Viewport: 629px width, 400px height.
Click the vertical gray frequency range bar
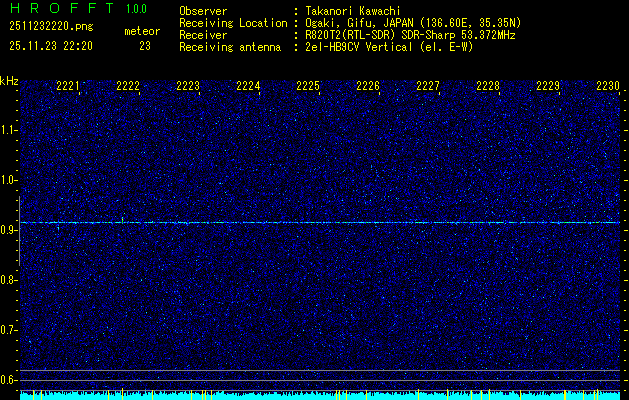19,231
